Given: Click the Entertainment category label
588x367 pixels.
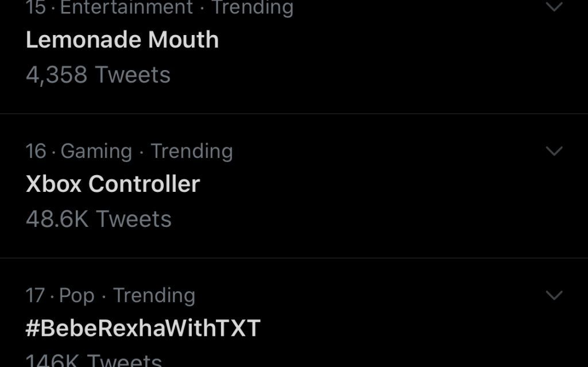Looking at the screenshot, I should coord(126,7).
